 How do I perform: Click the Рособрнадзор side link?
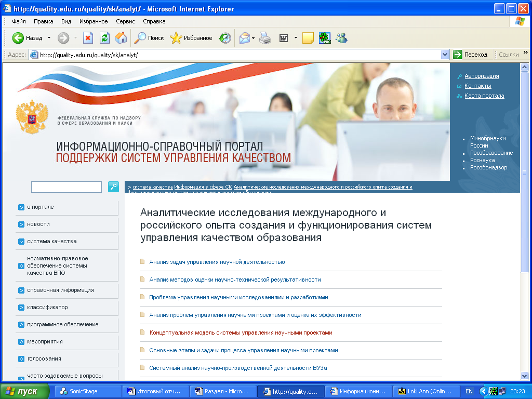(488, 167)
